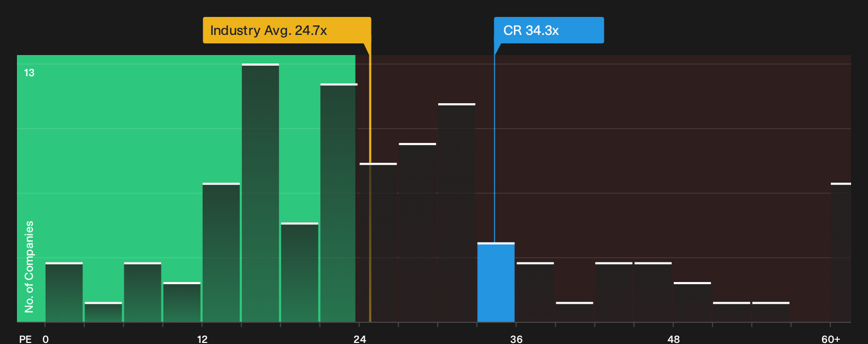Click the bar for PE 30 to 33
The image size is (868, 344).
(x=457, y=213)
